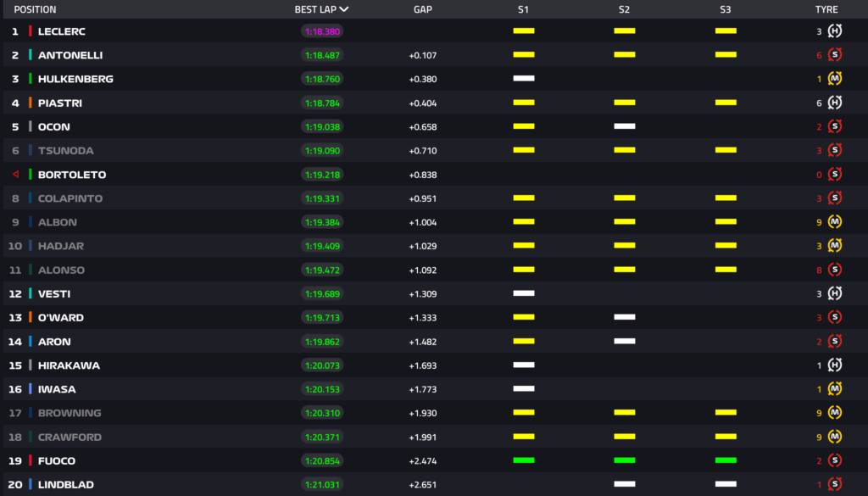Click Hirakawa's hard tyre icon
The image size is (868, 496).
pos(835,365)
